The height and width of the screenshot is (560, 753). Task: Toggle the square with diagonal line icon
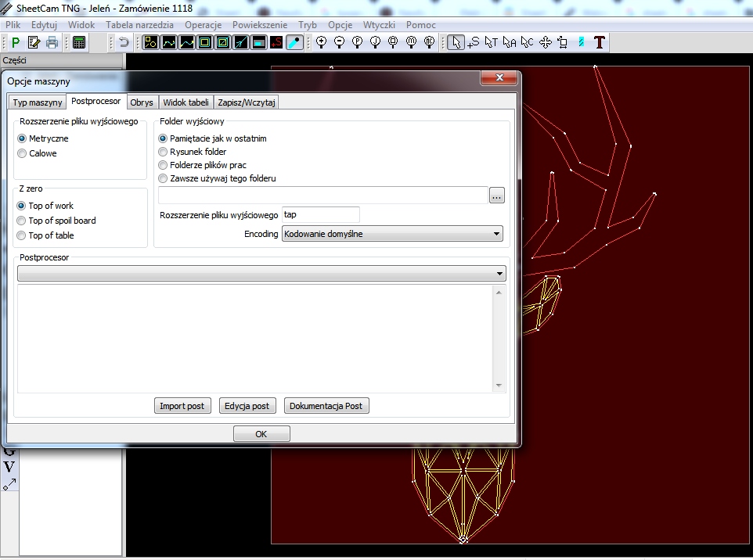point(223,43)
